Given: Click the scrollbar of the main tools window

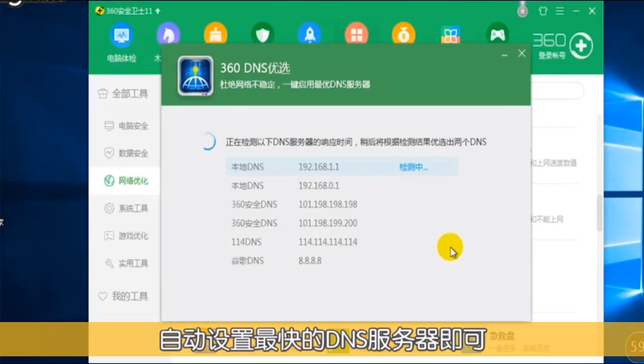Looking at the screenshot, I should tap(600, 213).
